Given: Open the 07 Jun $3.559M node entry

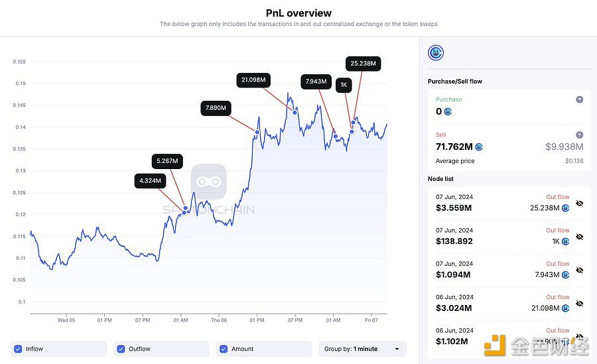Looking at the screenshot, I should pos(509,203).
